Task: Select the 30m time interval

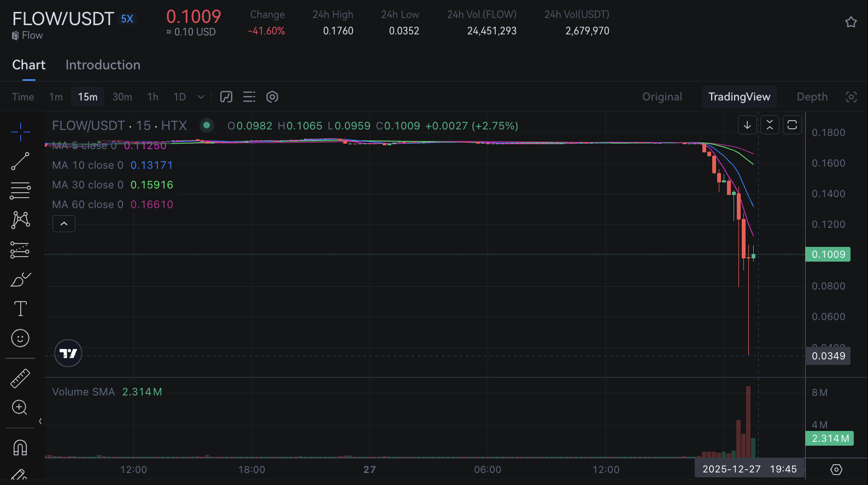Action: click(x=122, y=97)
